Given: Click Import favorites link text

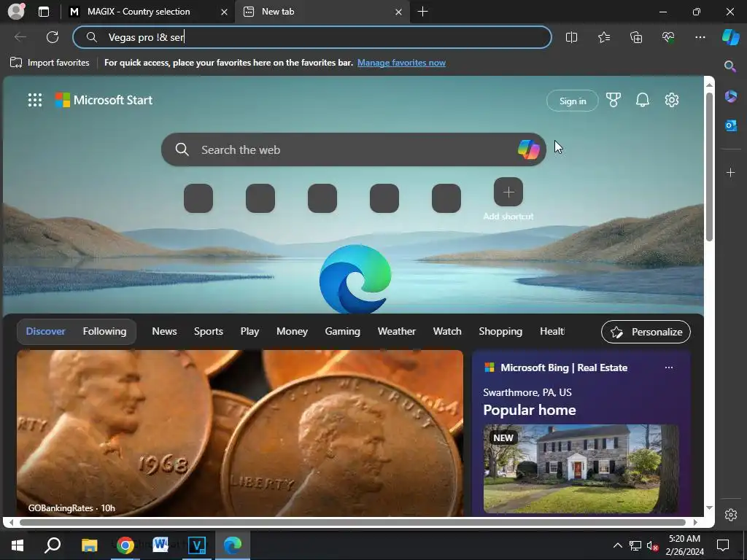Looking at the screenshot, I should pos(58,63).
